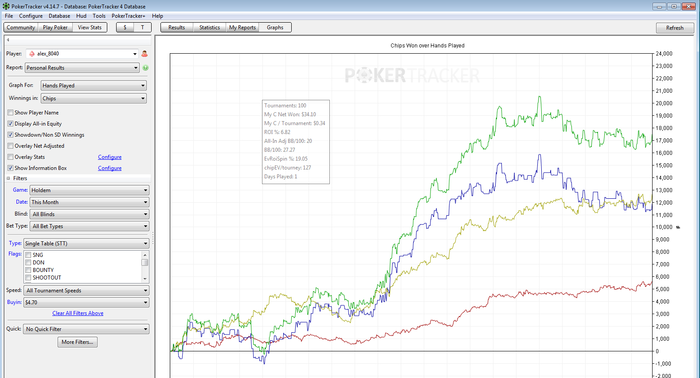Check the SHOOTOUT flag

(x=28, y=278)
